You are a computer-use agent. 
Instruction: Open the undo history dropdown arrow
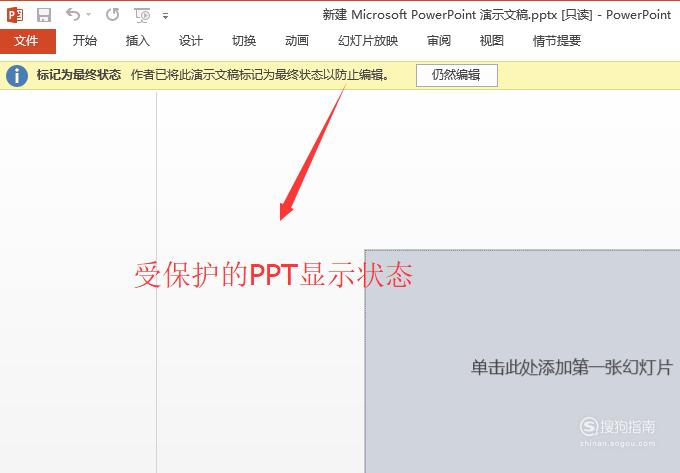pos(88,15)
